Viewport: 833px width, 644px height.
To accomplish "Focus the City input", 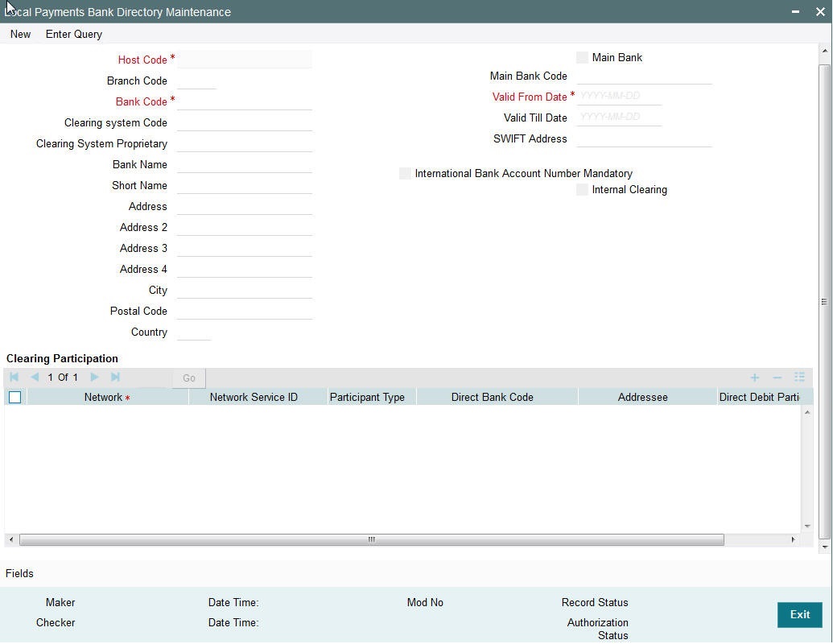I will (x=245, y=290).
